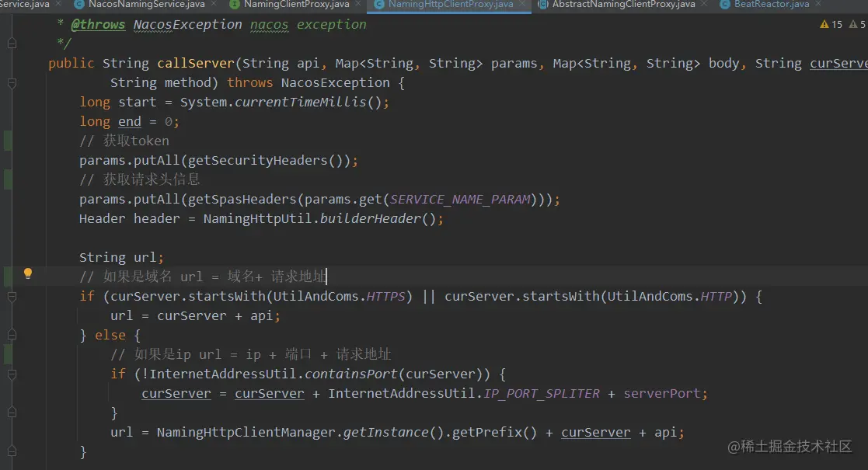Viewport: 868px width, 470px height.
Task: Click the NamingHttpClientProxy.java class icon
Action: 379,5
